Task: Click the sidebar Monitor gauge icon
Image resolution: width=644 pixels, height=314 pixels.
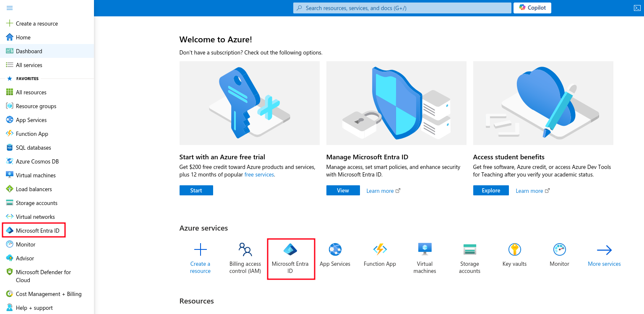Action: 10,244
